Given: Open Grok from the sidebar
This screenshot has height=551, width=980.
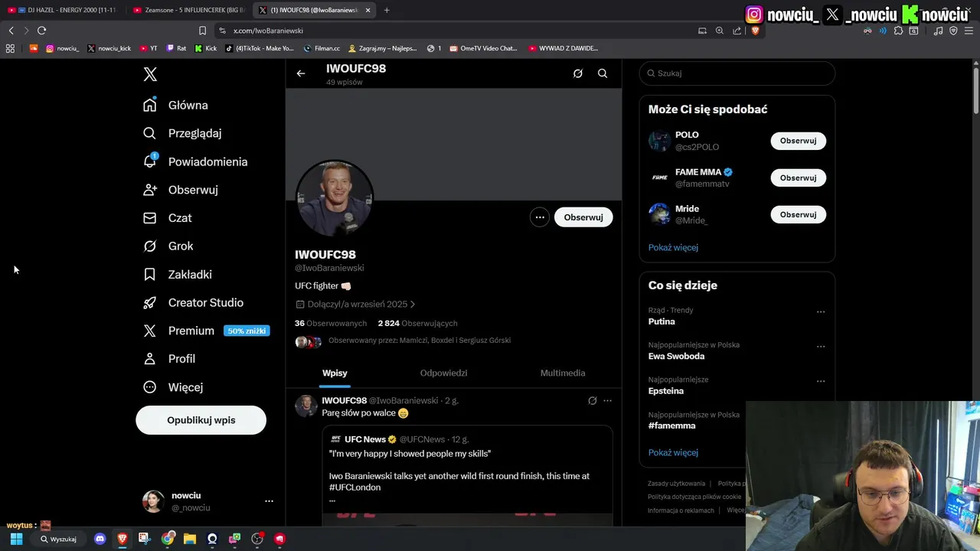Looking at the screenshot, I should [x=168, y=246].
